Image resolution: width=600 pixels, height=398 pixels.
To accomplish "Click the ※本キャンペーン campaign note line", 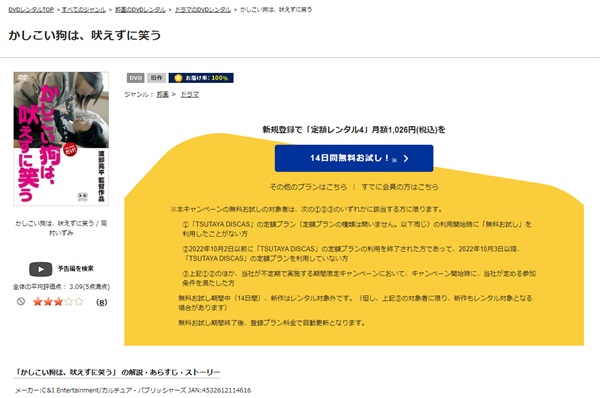I will tap(307, 209).
